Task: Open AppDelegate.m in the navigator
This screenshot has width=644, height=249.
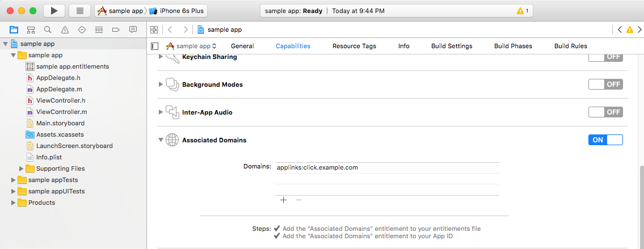Action: point(59,89)
